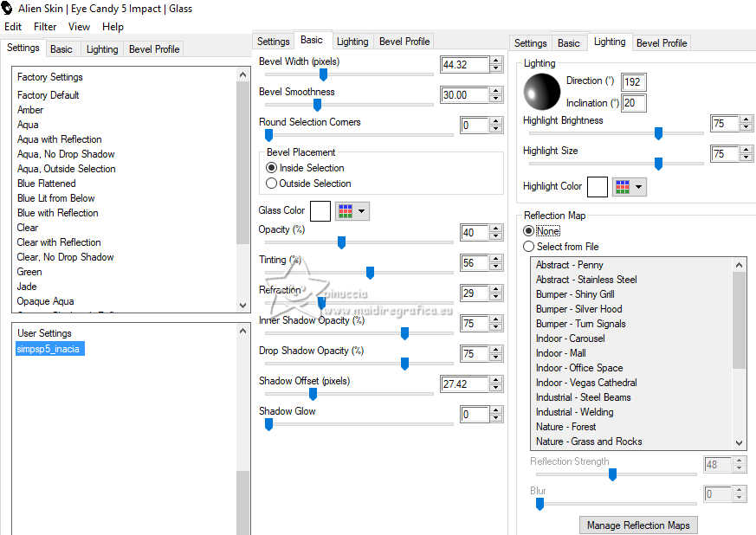Click the Manage Reflection Maps button
This screenshot has width=756, height=535.
638,525
